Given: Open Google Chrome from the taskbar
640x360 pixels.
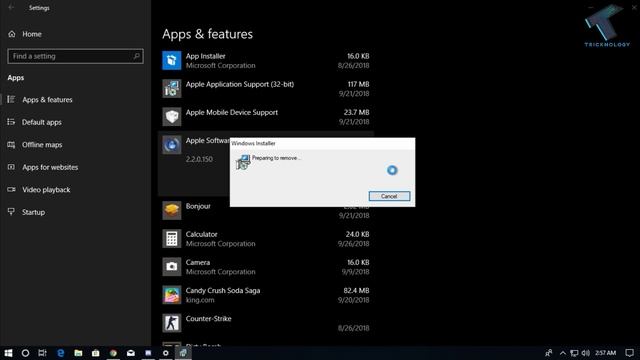Looking at the screenshot, I should (x=113, y=353).
